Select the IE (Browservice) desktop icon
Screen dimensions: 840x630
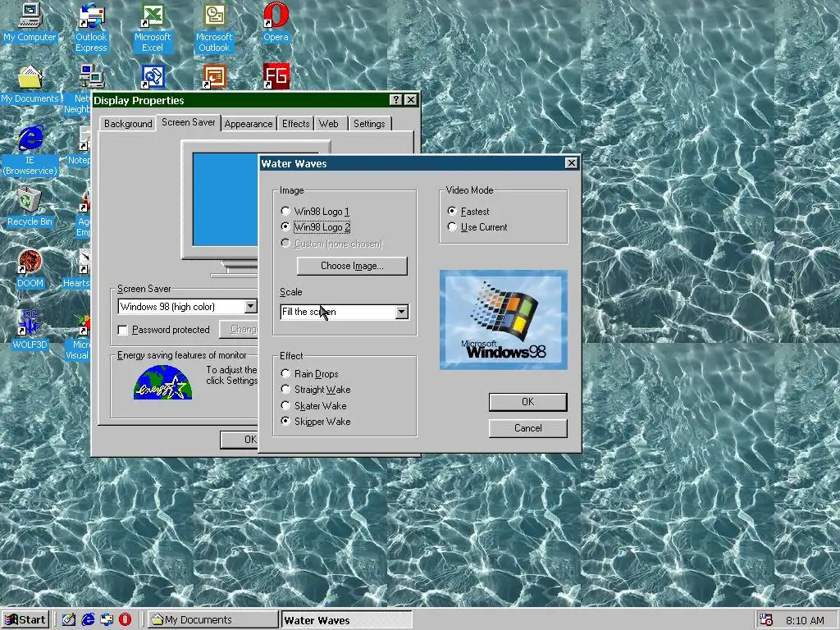tap(30, 151)
